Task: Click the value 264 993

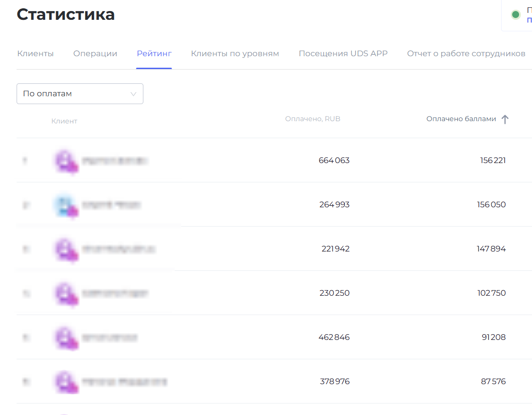Action: pos(334,205)
